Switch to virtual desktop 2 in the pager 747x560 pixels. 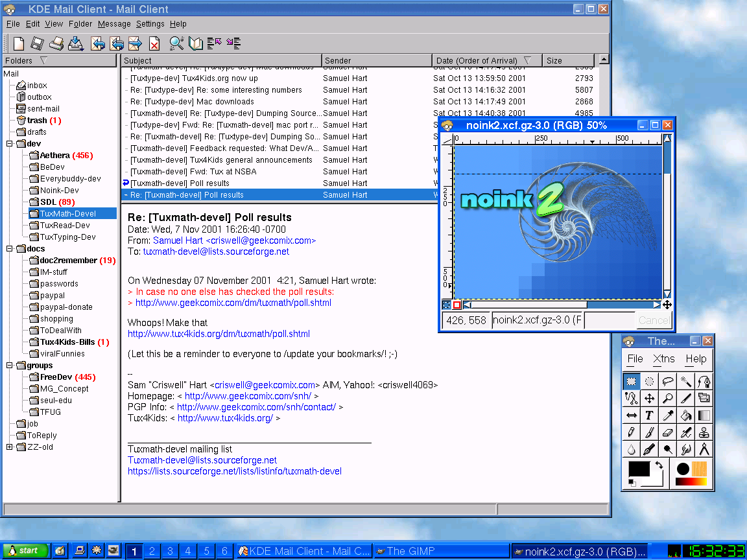152,551
